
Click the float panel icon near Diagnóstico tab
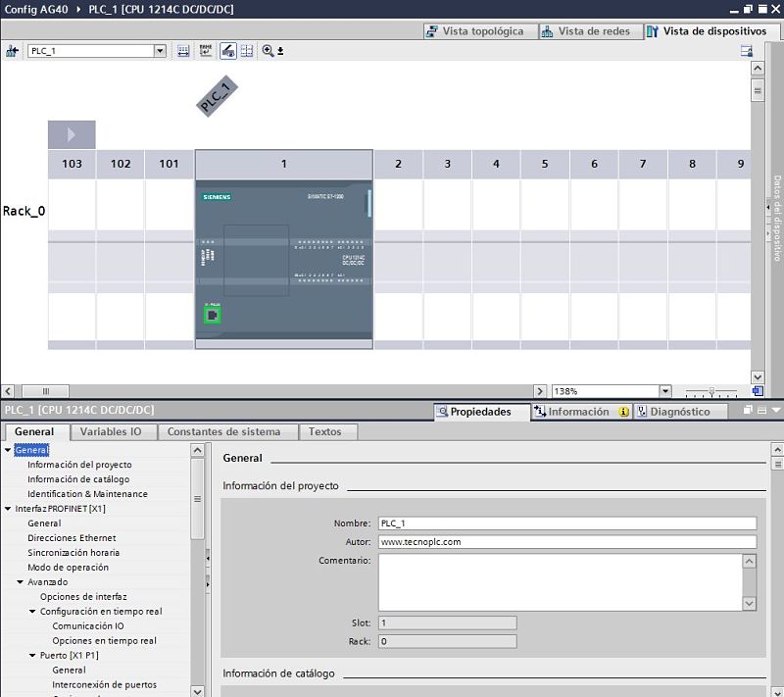747,410
